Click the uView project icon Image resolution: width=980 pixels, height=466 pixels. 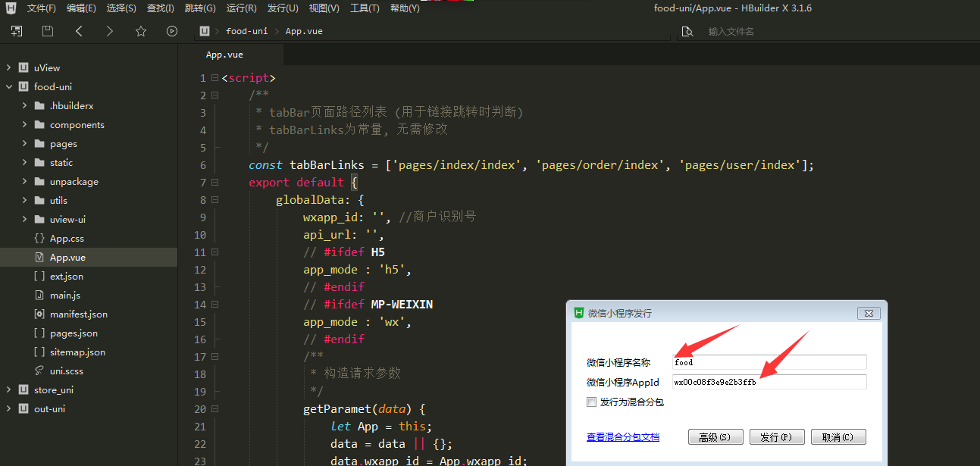(x=23, y=67)
